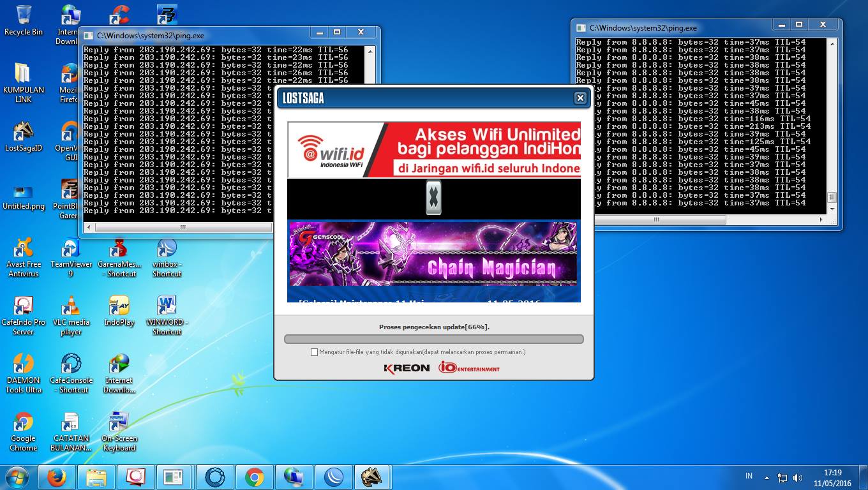Click the IN language indicator in tray

(749, 477)
